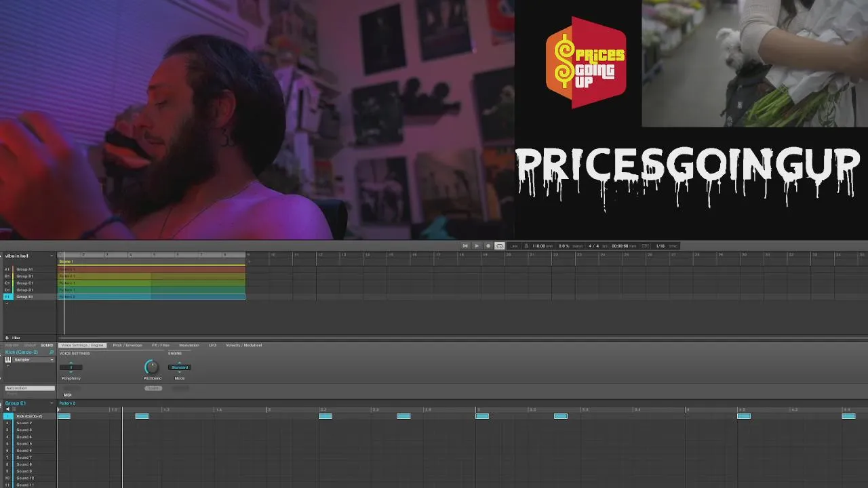Open the Sampler plug-in dropdown arrow

click(x=51, y=360)
